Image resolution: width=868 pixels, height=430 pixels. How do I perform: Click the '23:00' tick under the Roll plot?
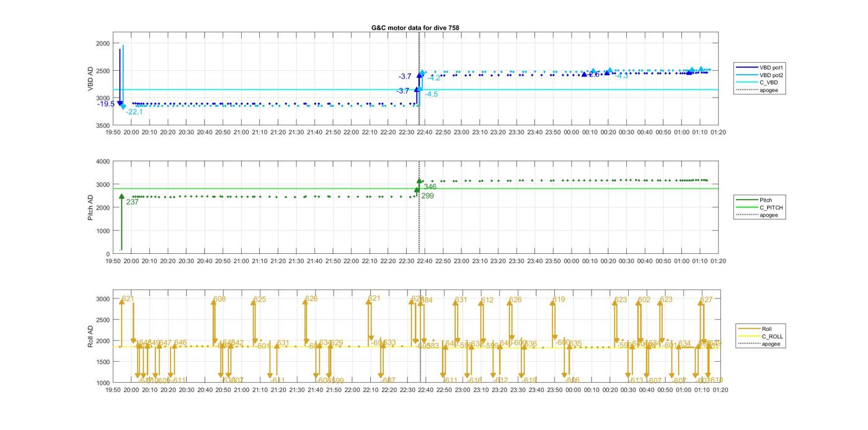pyautogui.click(x=462, y=390)
